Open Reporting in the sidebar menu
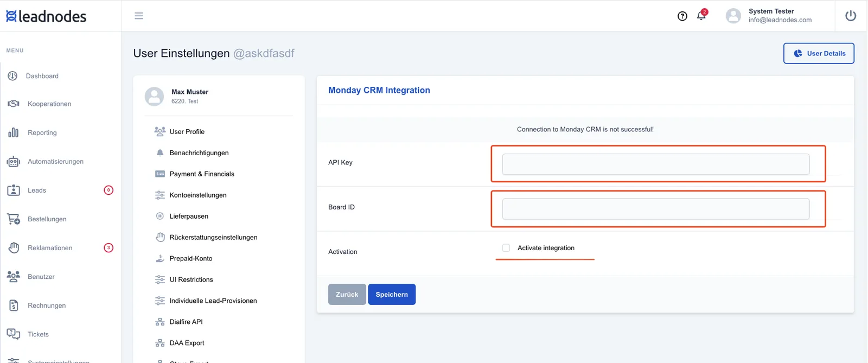868x363 pixels. point(42,132)
